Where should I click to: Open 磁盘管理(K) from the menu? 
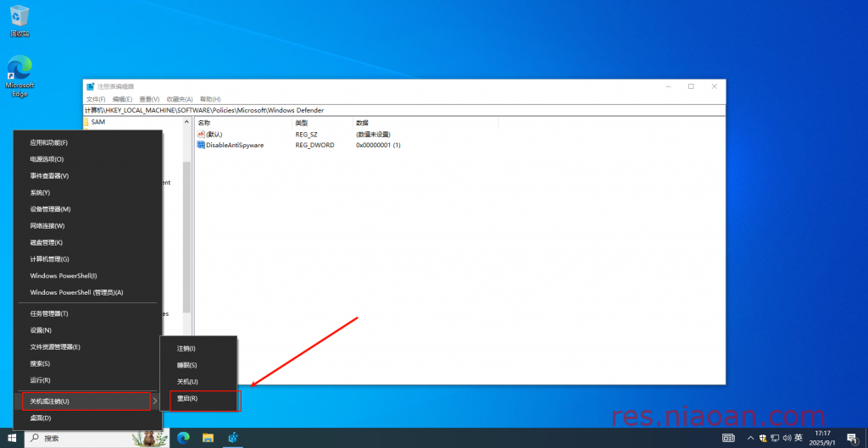(88, 242)
